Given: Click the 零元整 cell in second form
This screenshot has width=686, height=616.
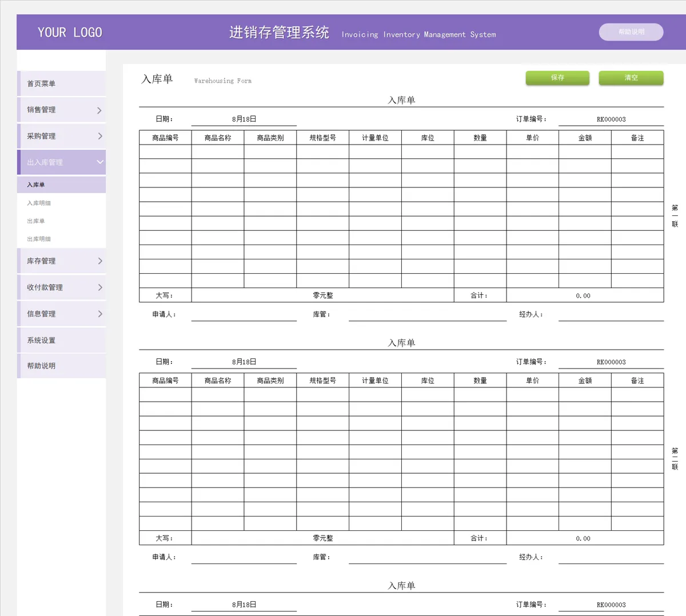Looking at the screenshot, I should point(323,538).
